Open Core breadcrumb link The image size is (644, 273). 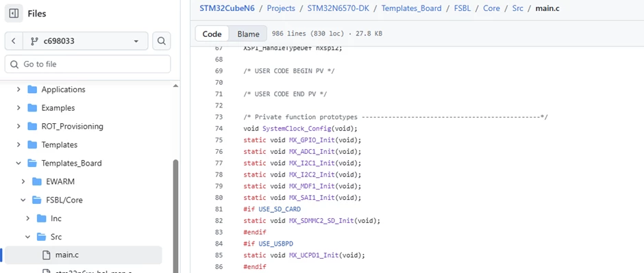(491, 8)
